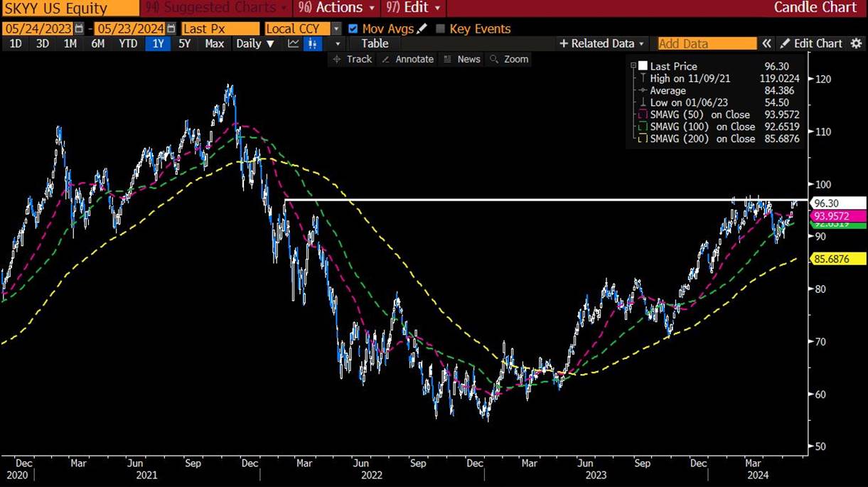Click the start date 05/24/2023 field

click(x=37, y=28)
